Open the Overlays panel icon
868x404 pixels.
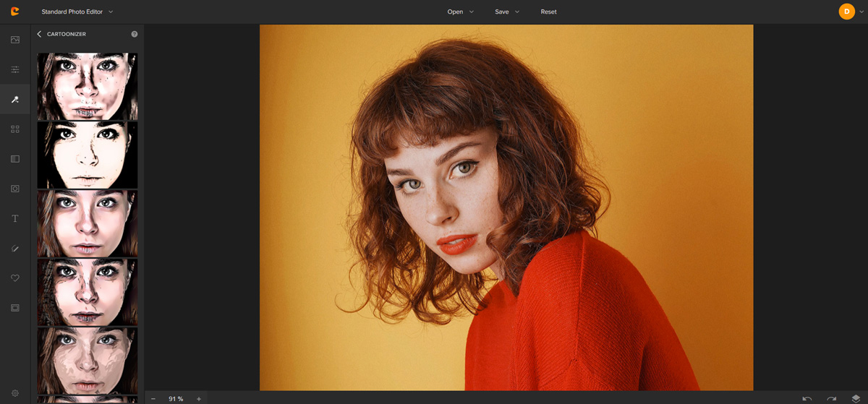[x=14, y=159]
